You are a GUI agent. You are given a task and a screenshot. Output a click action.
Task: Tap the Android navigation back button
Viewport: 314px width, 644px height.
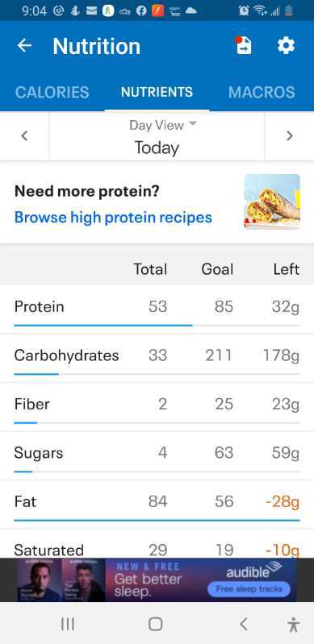coord(244,625)
